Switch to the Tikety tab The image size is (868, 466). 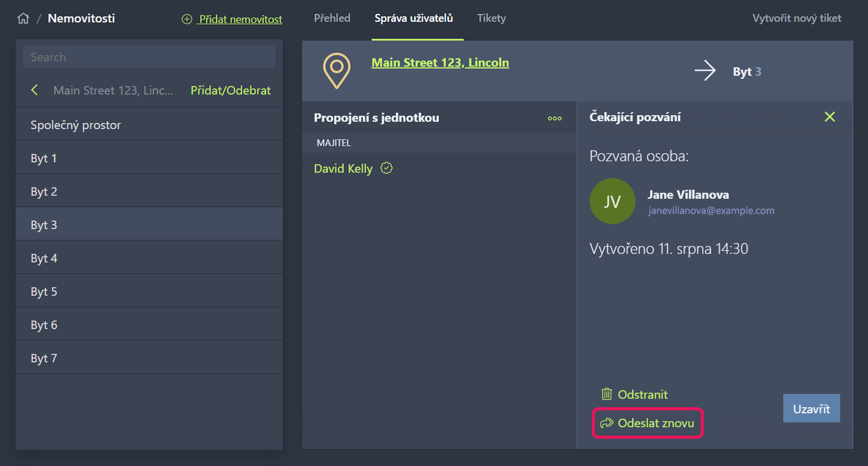tap(491, 18)
